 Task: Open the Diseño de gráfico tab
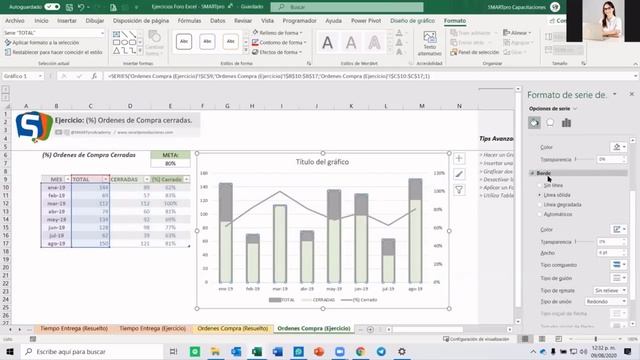[412, 20]
